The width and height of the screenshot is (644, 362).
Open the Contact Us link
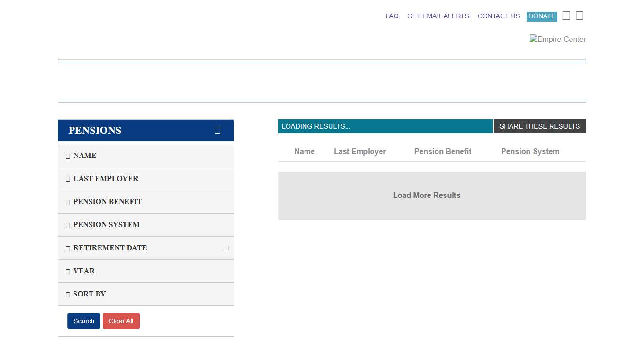coord(498,16)
